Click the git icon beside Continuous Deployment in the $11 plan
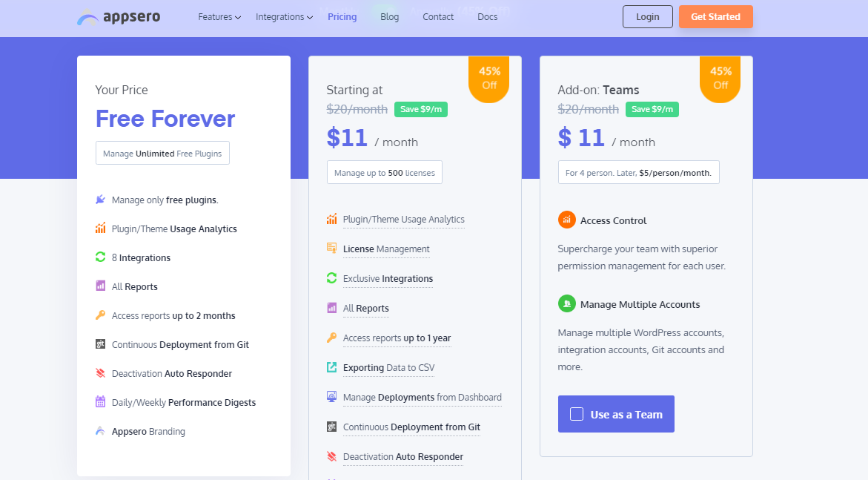The width and height of the screenshot is (868, 480). (x=331, y=427)
